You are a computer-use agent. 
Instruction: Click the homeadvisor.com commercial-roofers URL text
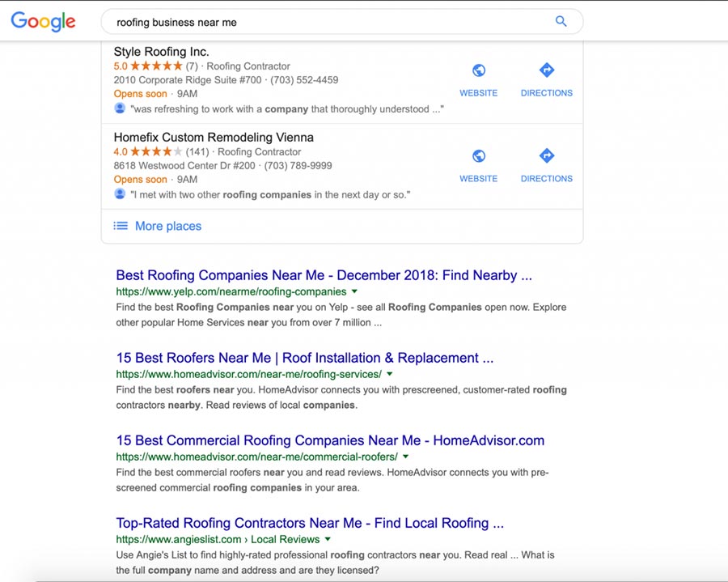256,457
